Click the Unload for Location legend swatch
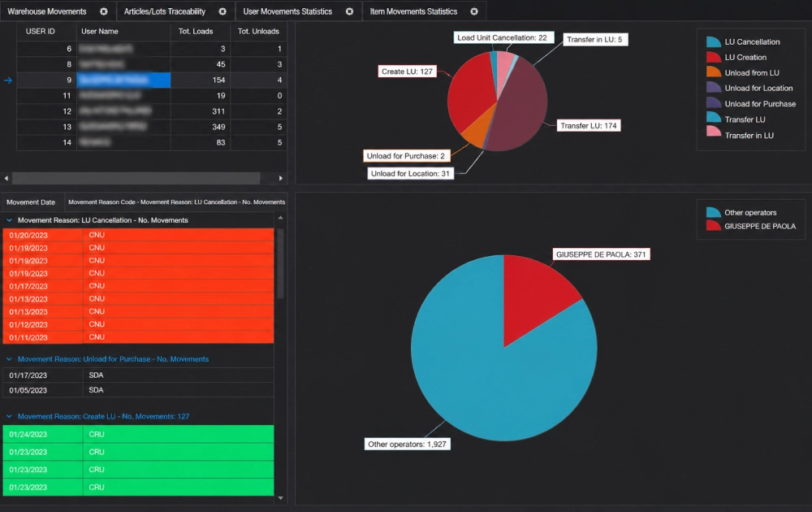This screenshot has width=812, height=512. pos(714,88)
